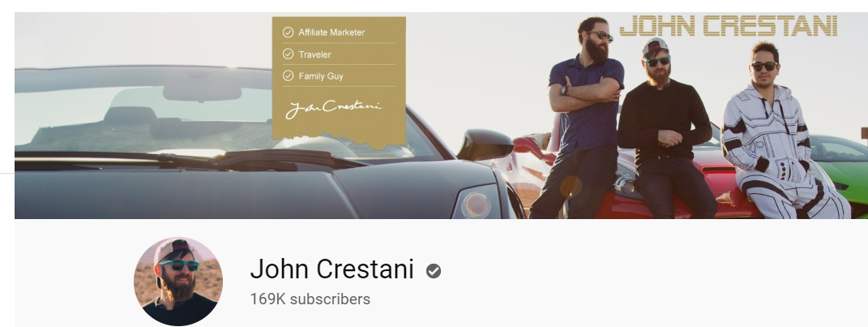Click the black side mirror of the convertible
The width and height of the screenshot is (868, 327).
pyautogui.click(x=485, y=144)
